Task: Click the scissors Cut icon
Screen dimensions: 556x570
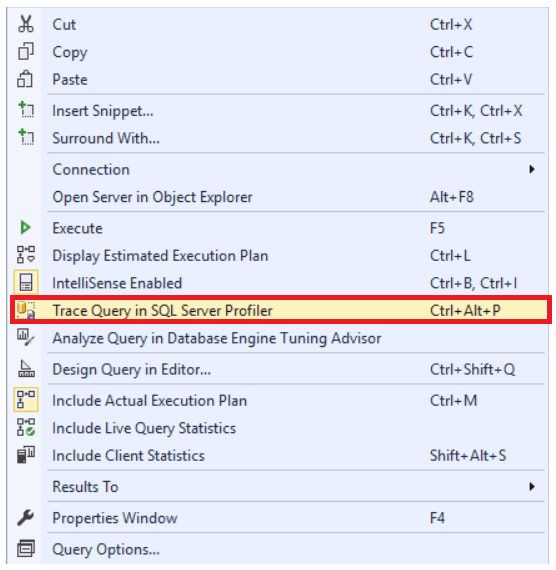Action: [26, 24]
